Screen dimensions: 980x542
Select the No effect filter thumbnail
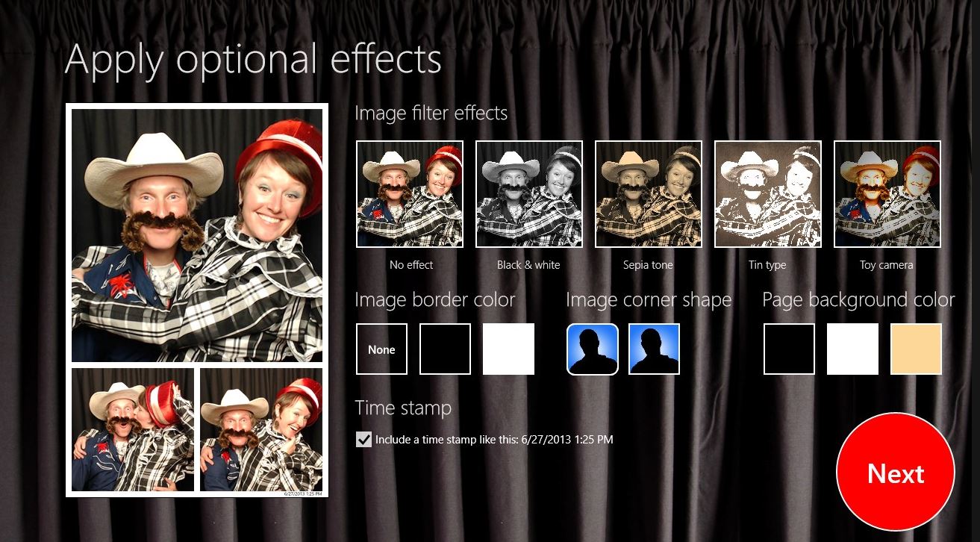click(410, 194)
